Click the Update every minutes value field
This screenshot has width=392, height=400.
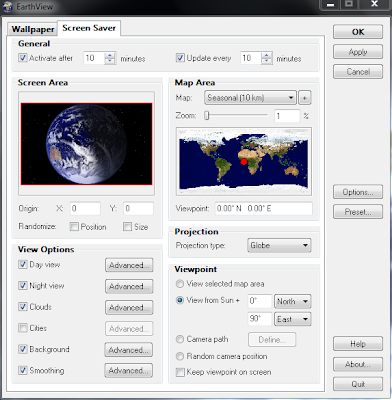click(251, 58)
